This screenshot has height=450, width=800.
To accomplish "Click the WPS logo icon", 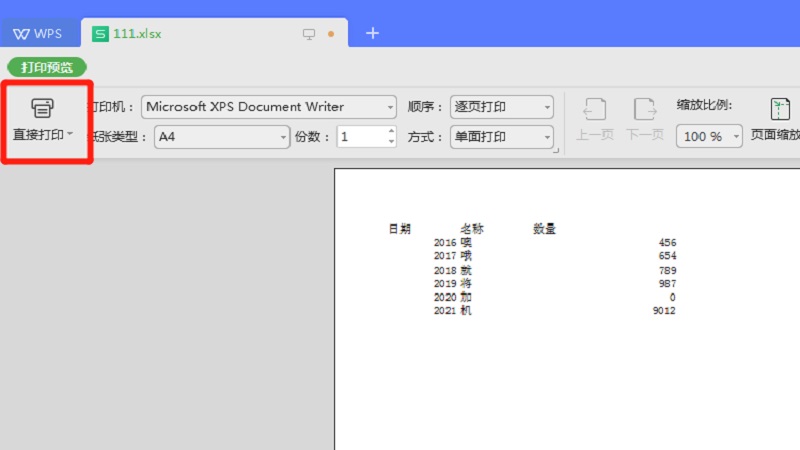I will tap(21, 33).
